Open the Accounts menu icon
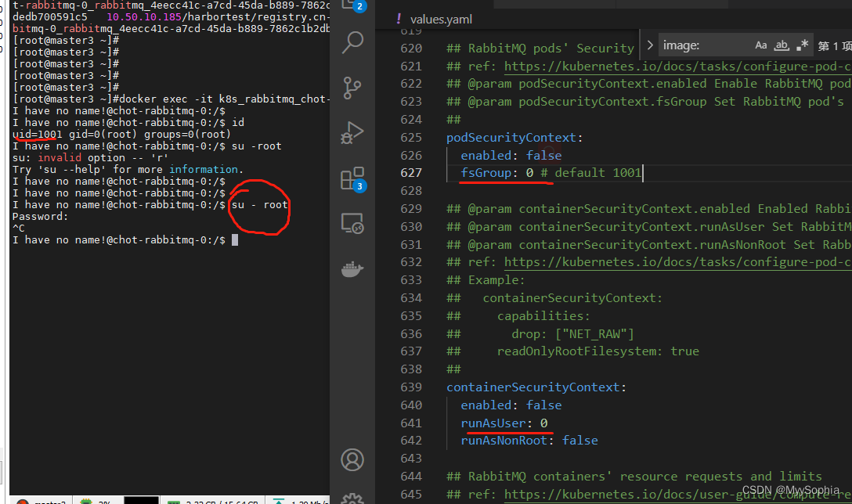 point(352,460)
